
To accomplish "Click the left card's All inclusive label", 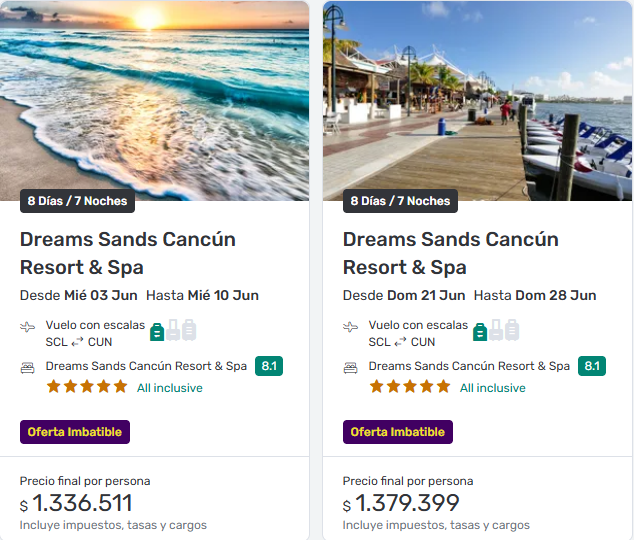I will [x=170, y=388].
